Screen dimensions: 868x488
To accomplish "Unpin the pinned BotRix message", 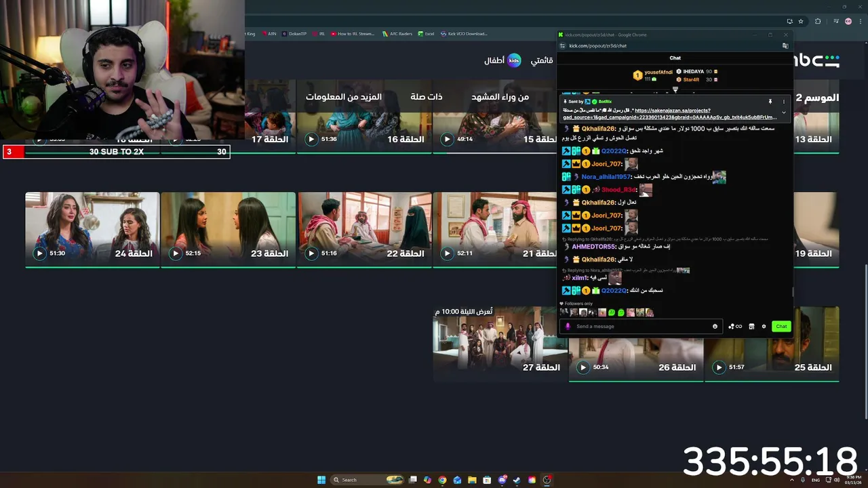I will pyautogui.click(x=770, y=102).
